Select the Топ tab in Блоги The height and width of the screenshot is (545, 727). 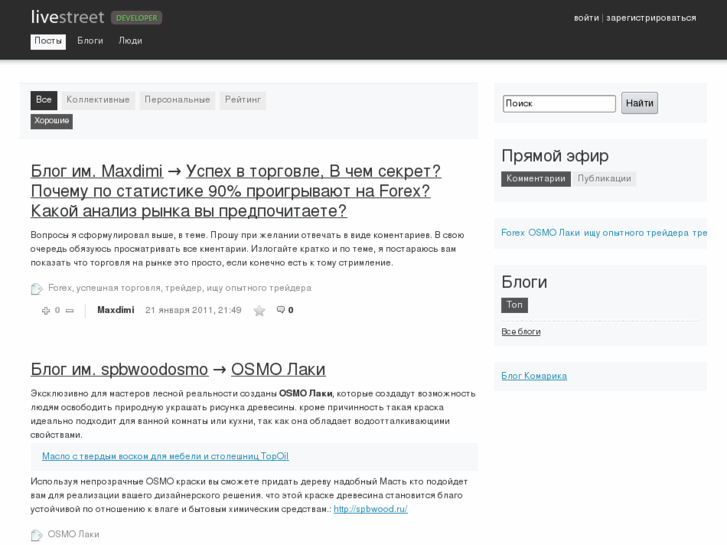coord(515,305)
